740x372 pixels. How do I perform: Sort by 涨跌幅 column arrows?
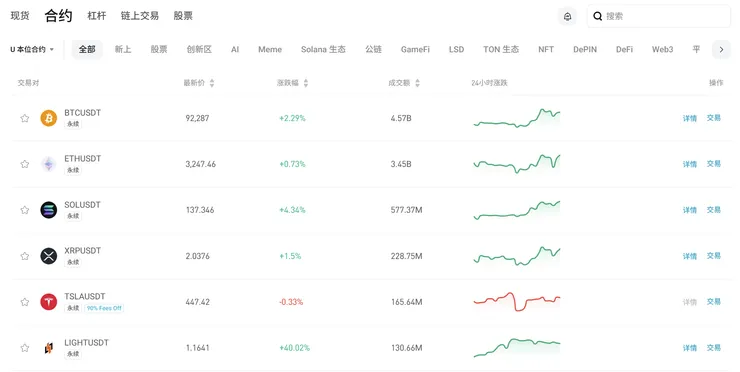point(306,83)
